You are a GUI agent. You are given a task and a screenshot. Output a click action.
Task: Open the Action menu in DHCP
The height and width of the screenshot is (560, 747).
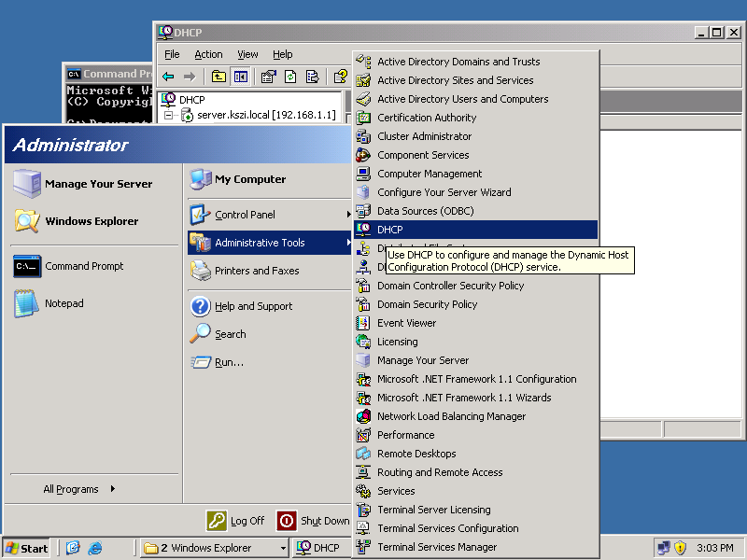208,54
